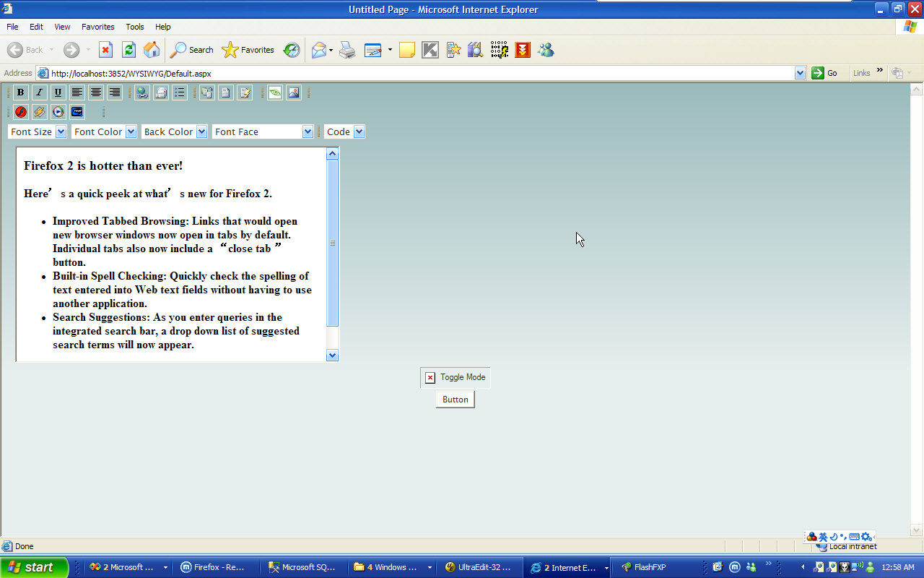Insert image using picture icon

point(294,92)
